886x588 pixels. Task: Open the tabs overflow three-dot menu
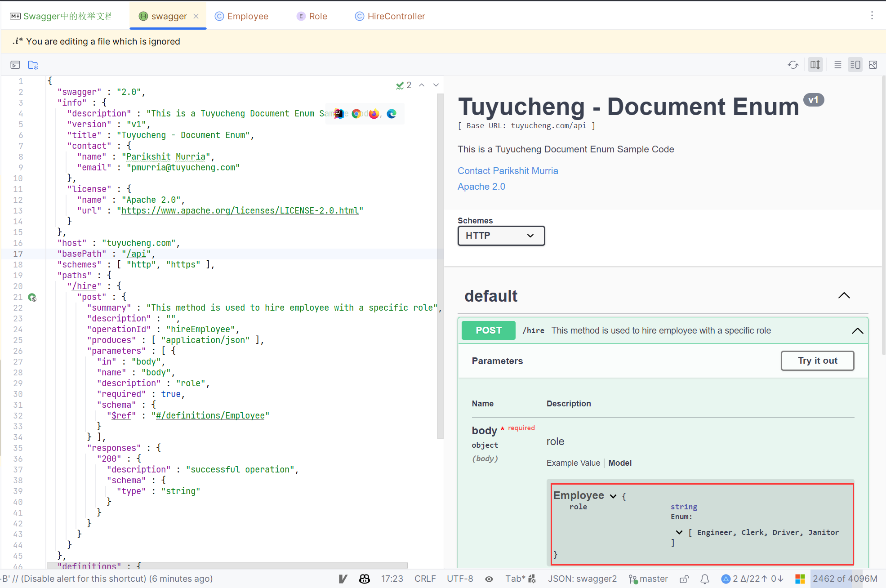[x=872, y=15]
